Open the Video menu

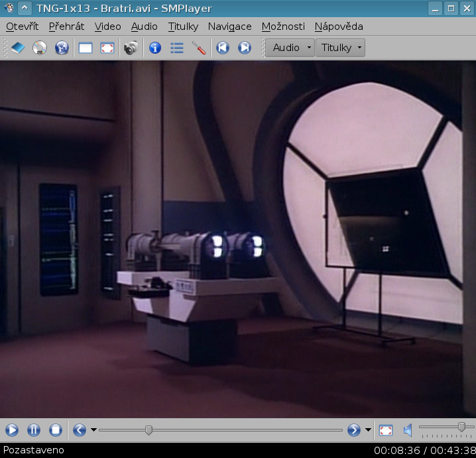(x=107, y=27)
